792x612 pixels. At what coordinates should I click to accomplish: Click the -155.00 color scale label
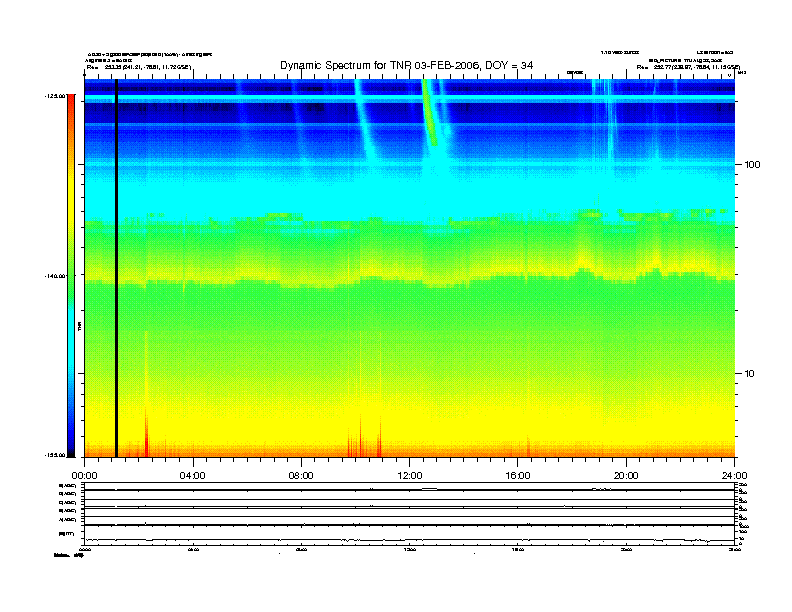coord(54,455)
